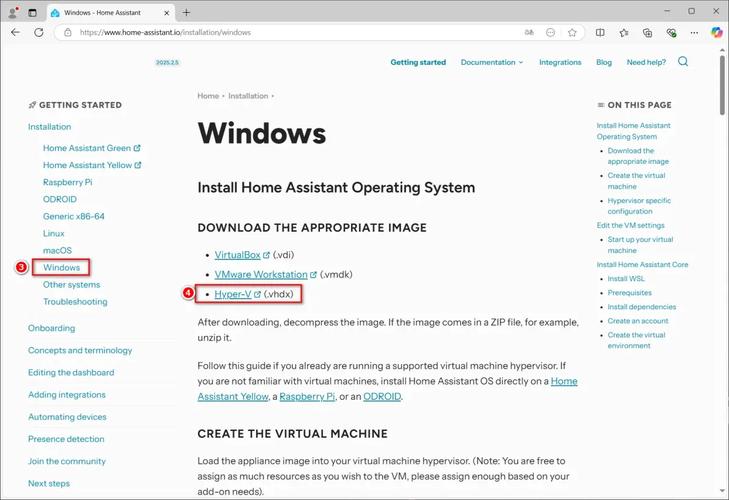Open Concepts and terminology sidebar link

tap(80, 350)
